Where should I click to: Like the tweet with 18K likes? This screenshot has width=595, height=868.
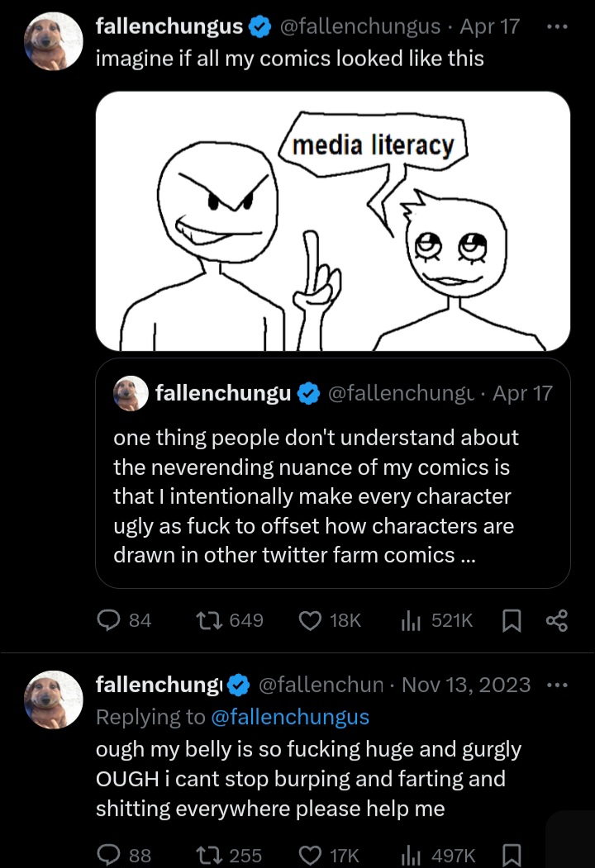pos(310,620)
